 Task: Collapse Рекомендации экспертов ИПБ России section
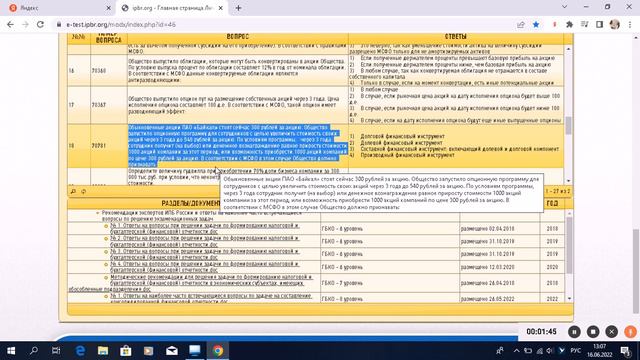(x=98, y=213)
